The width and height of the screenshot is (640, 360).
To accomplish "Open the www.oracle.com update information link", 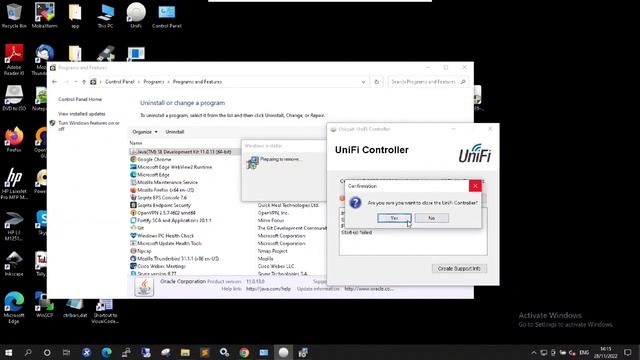I will (x=369, y=289).
